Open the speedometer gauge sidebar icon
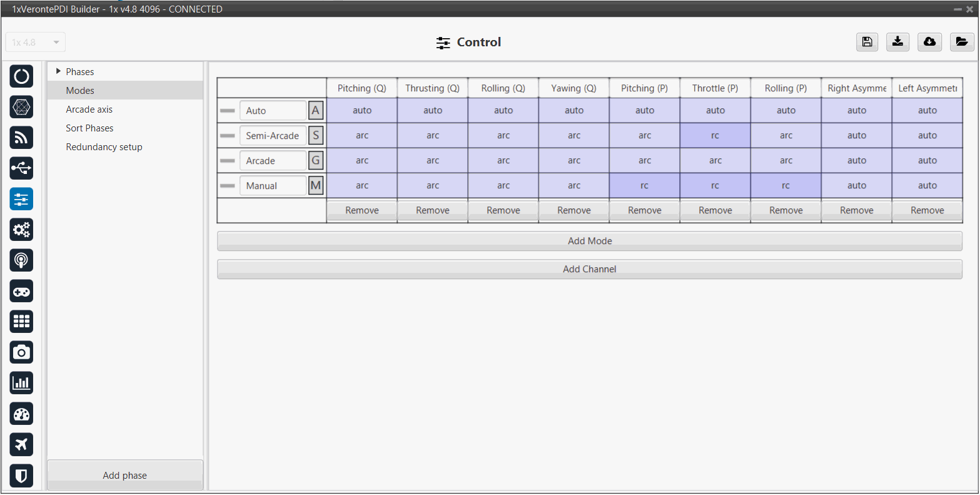The width and height of the screenshot is (980, 495). [x=21, y=414]
